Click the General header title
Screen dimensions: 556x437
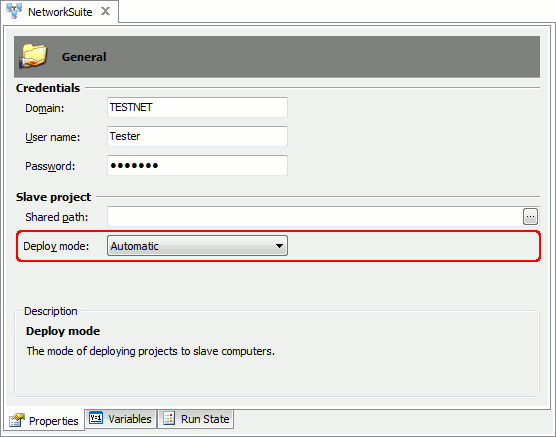click(x=84, y=57)
